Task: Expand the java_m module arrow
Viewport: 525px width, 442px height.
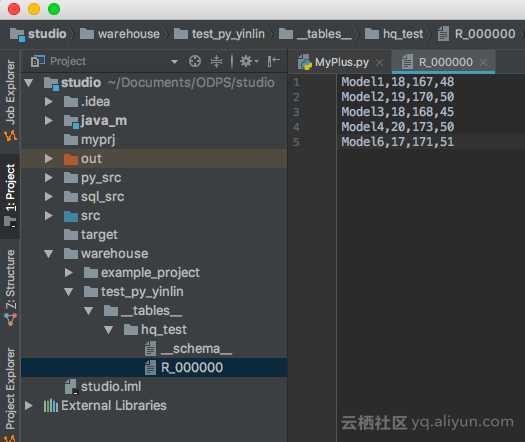Action: (x=49, y=121)
